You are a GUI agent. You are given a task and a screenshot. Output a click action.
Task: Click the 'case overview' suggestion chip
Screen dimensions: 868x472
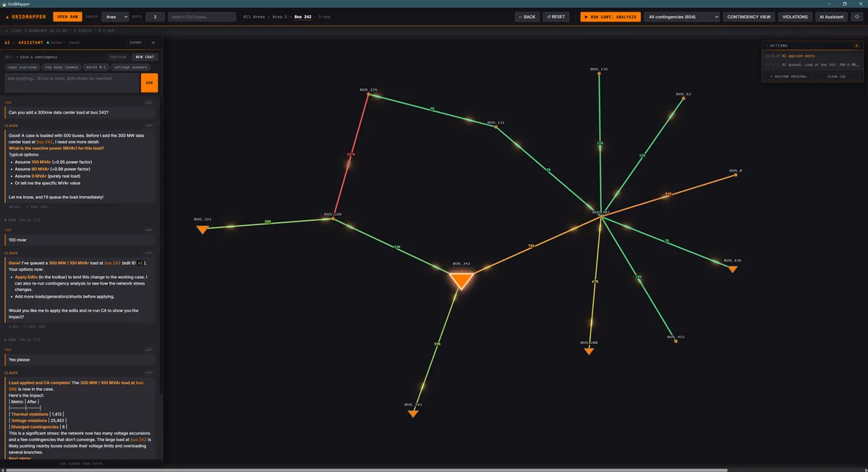22,67
